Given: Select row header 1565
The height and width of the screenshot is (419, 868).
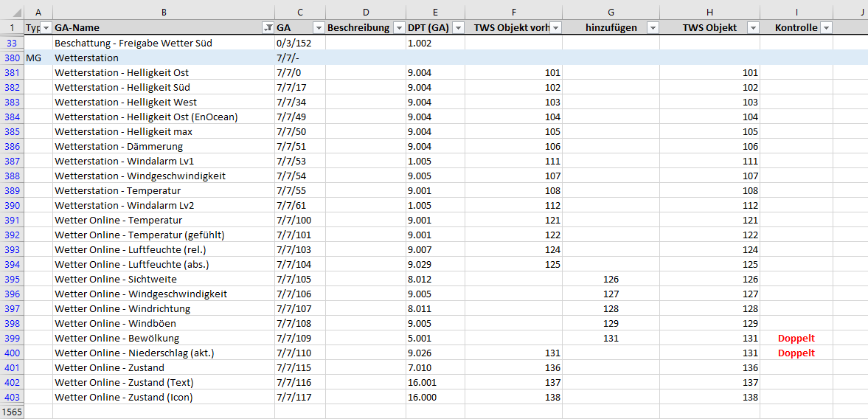Looking at the screenshot, I should tap(12, 411).
